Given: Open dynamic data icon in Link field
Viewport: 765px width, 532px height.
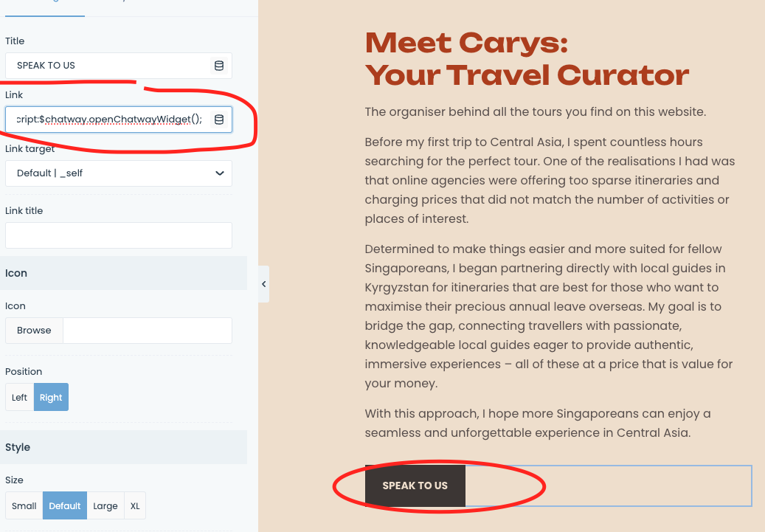Looking at the screenshot, I should pos(219,119).
